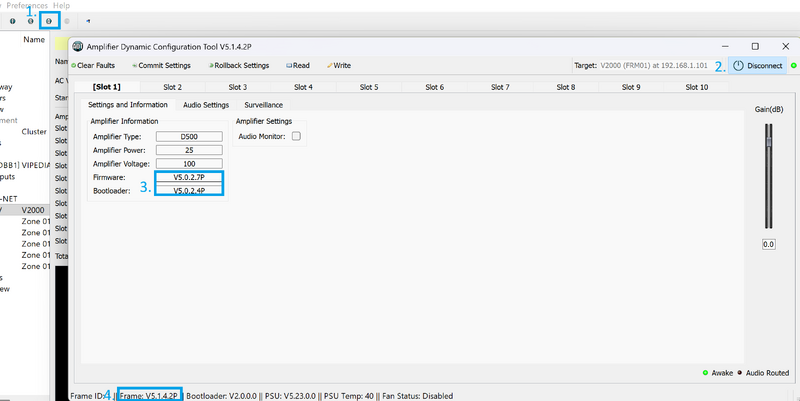Click the green connection status dot beside Disconnect

pos(793,65)
